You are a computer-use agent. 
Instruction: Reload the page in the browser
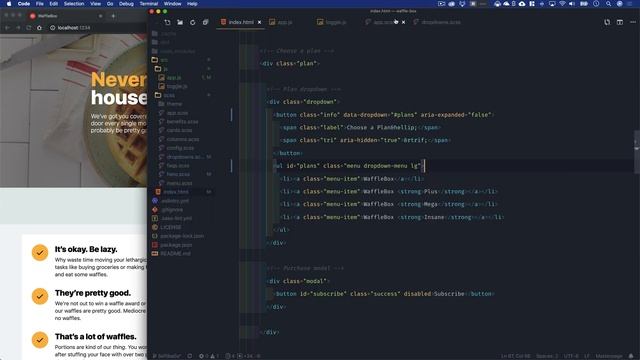(x=29, y=28)
